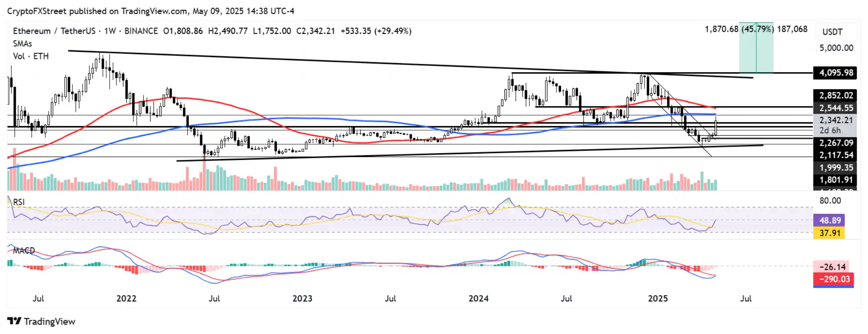Screen dimensions: 868x334
Task: Click the 2,852.02 price level label
Action: [x=835, y=96]
